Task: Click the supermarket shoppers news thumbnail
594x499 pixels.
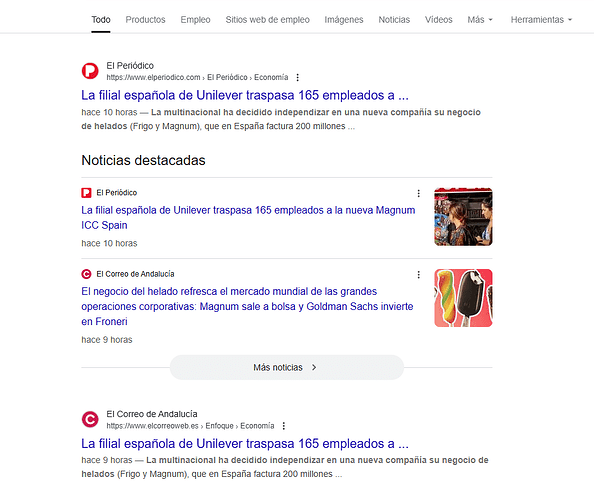Action: coord(463,217)
